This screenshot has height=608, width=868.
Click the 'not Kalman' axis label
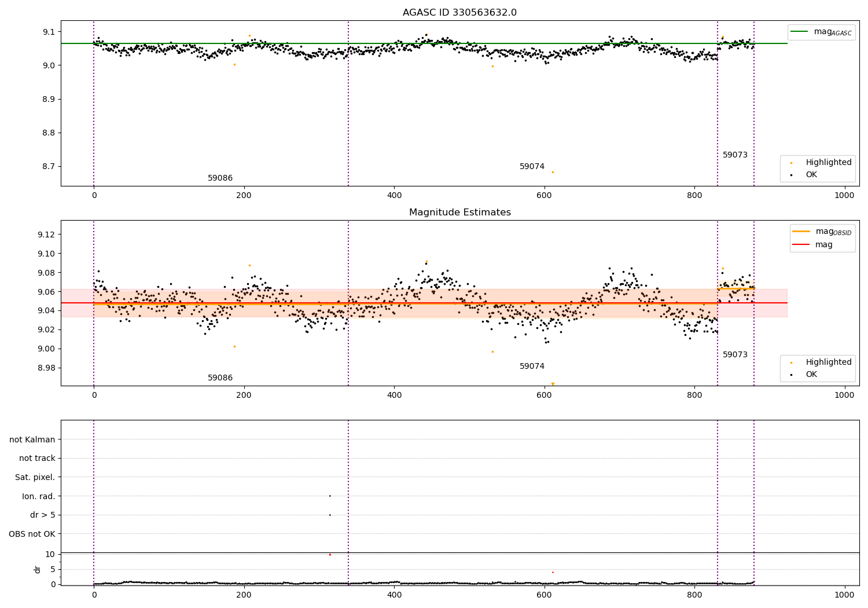32,439
